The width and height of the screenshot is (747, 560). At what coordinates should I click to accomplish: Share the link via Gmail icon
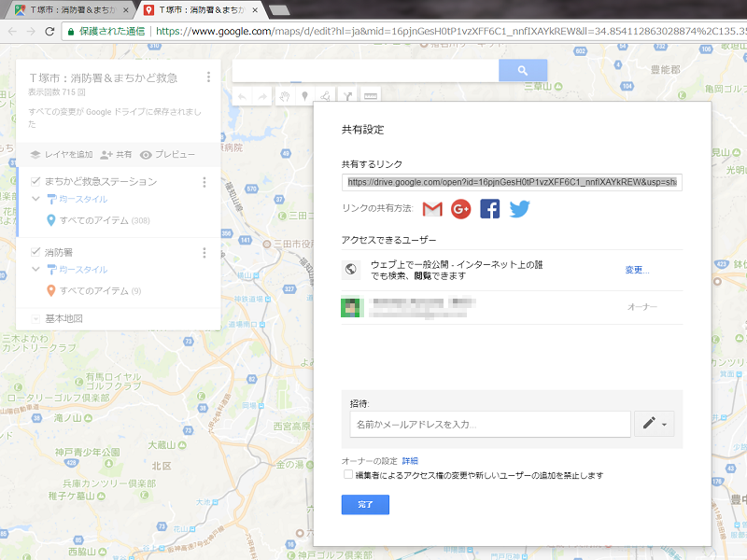tap(432, 209)
